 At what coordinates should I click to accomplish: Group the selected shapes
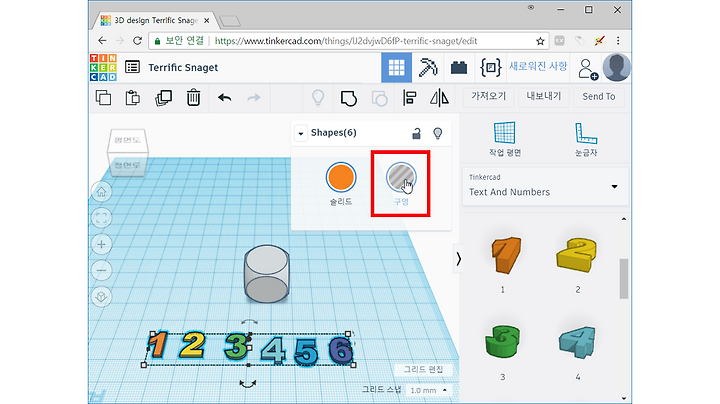click(x=349, y=98)
